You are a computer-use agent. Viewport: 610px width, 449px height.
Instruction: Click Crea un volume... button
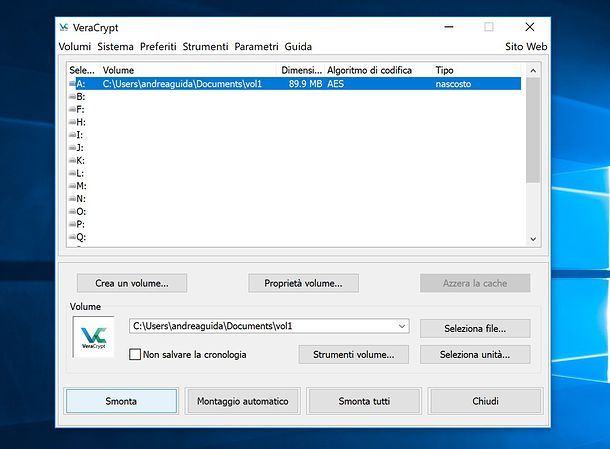point(132,283)
